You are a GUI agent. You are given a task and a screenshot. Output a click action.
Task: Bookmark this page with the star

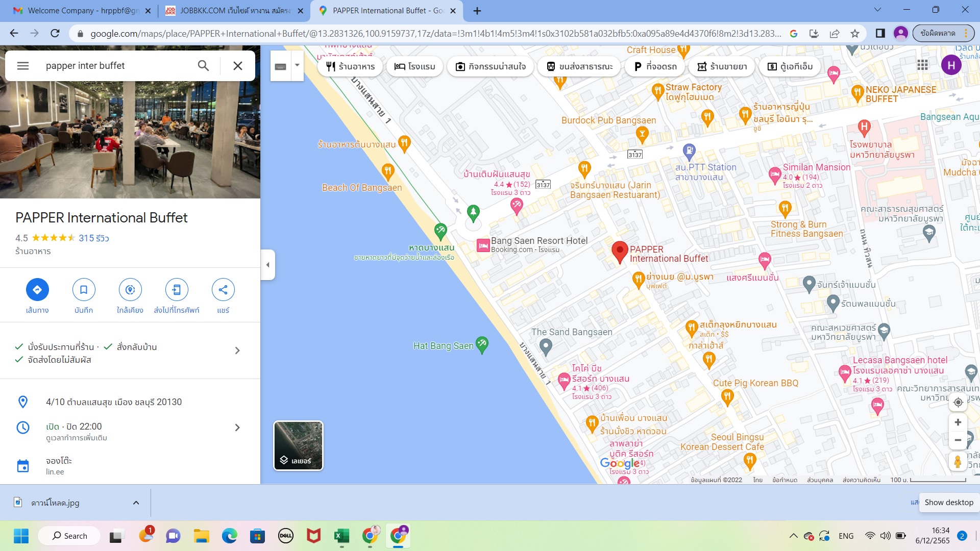855,34
